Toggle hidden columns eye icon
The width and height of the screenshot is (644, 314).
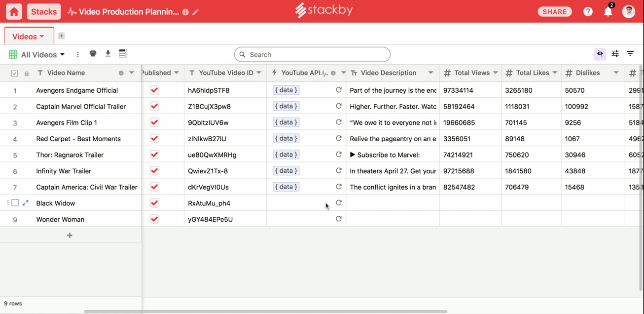600,54
